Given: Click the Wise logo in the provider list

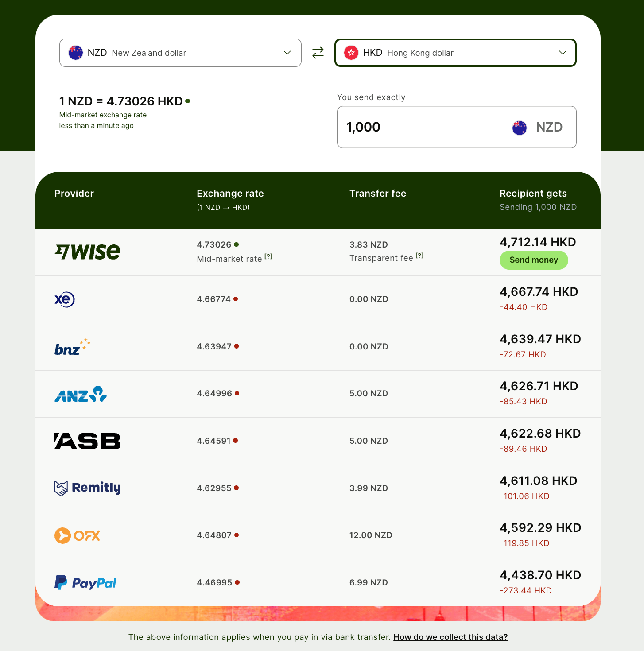Looking at the screenshot, I should click(87, 252).
